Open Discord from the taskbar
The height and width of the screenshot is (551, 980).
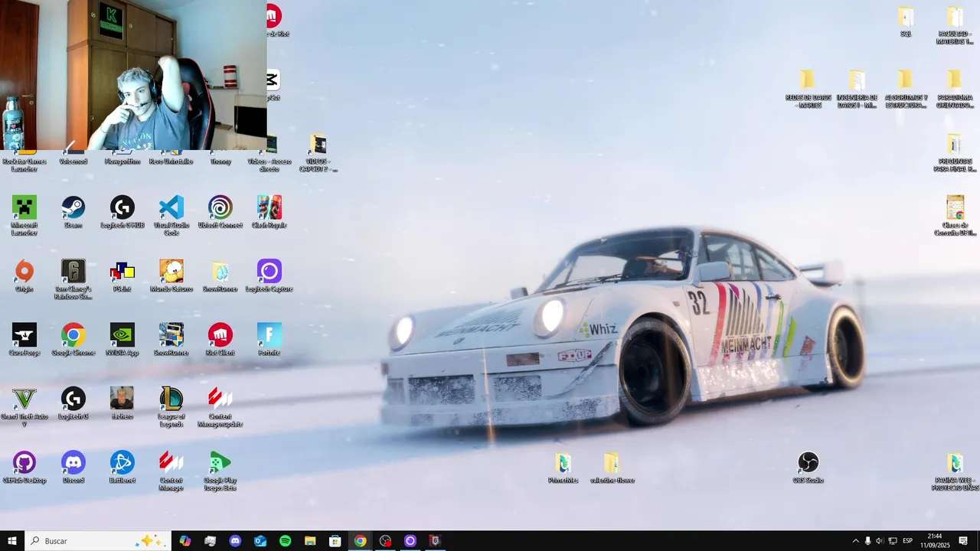[235, 541]
